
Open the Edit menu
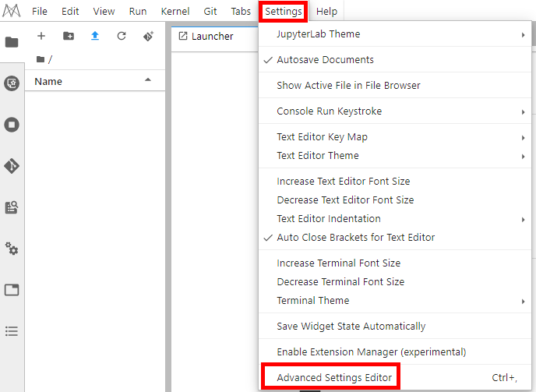(x=70, y=11)
